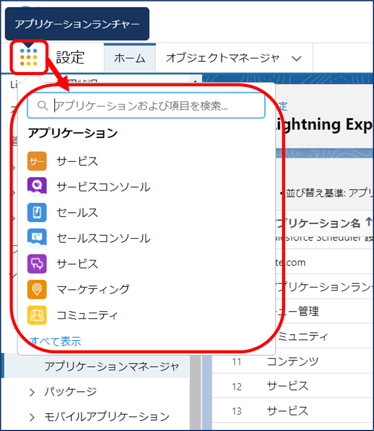This screenshot has width=374, height=431.
Task: Open セールスコンソール app
Action: click(x=103, y=238)
